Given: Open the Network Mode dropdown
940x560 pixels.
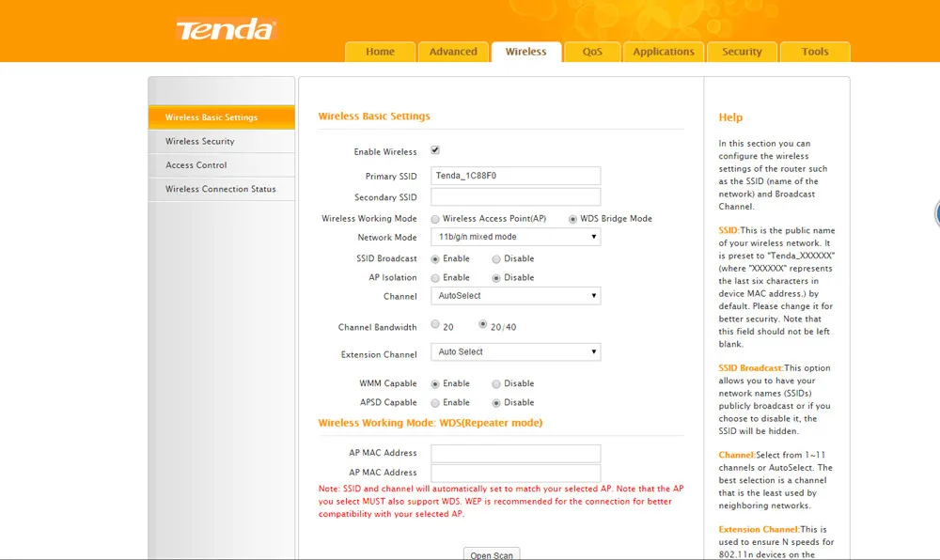Looking at the screenshot, I should (x=515, y=237).
